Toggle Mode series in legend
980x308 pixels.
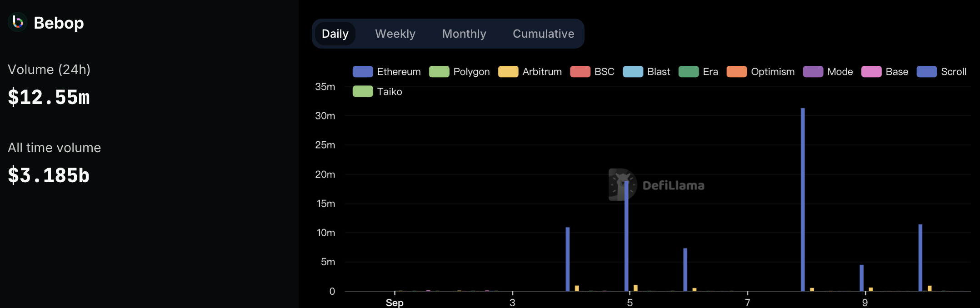pyautogui.click(x=828, y=72)
